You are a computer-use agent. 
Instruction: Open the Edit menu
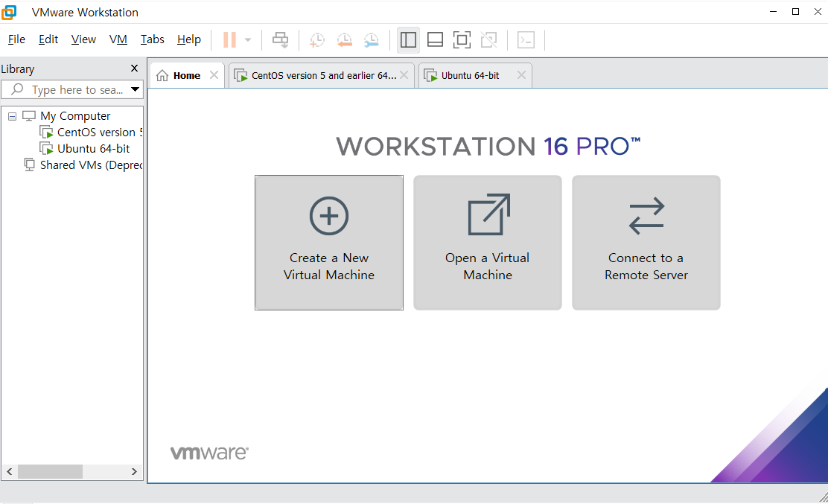coord(48,39)
